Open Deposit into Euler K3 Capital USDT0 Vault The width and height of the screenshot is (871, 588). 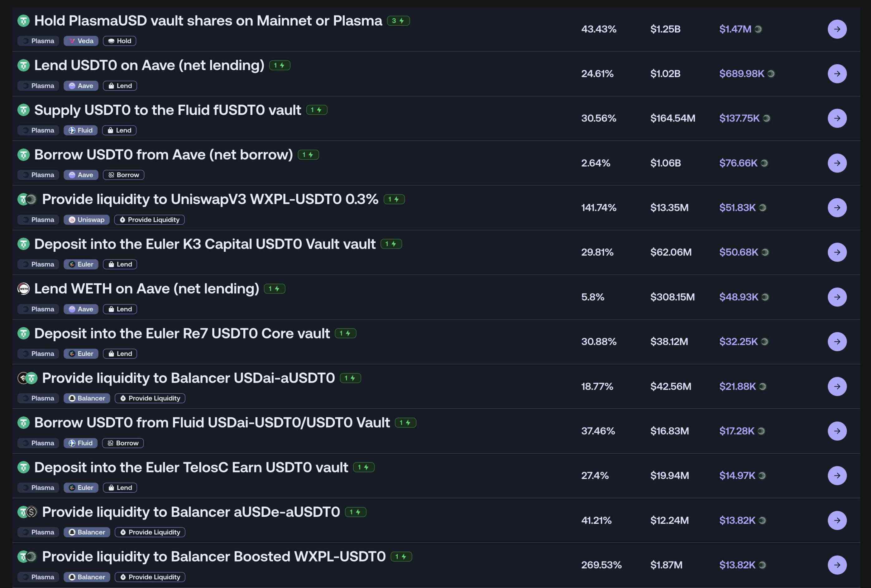205,244
